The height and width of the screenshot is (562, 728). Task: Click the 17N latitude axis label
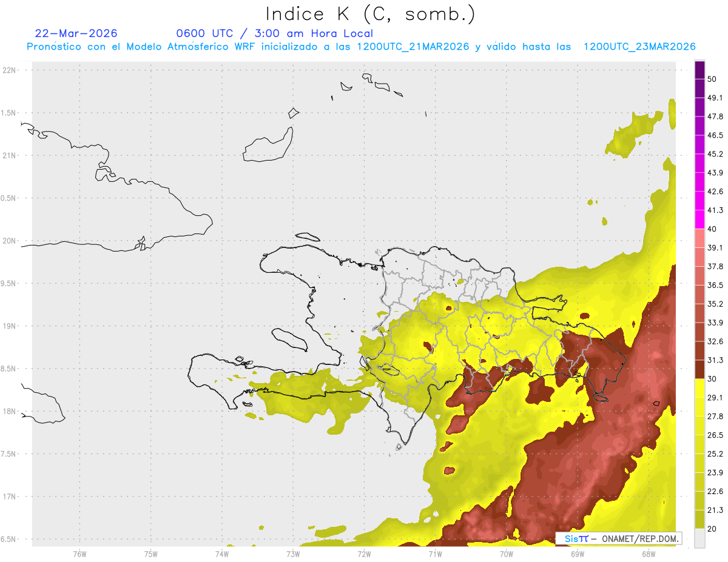pos(10,497)
